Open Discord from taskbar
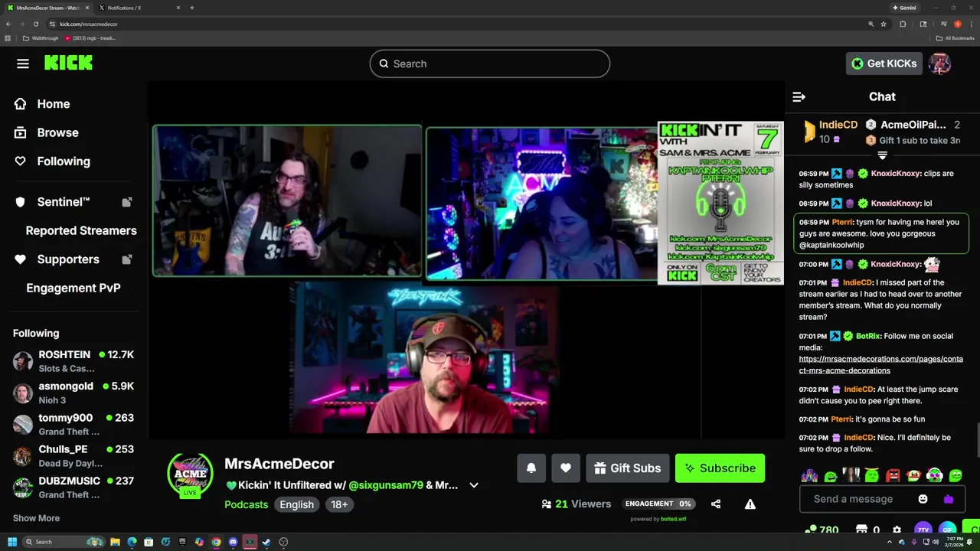 pos(233,542)
